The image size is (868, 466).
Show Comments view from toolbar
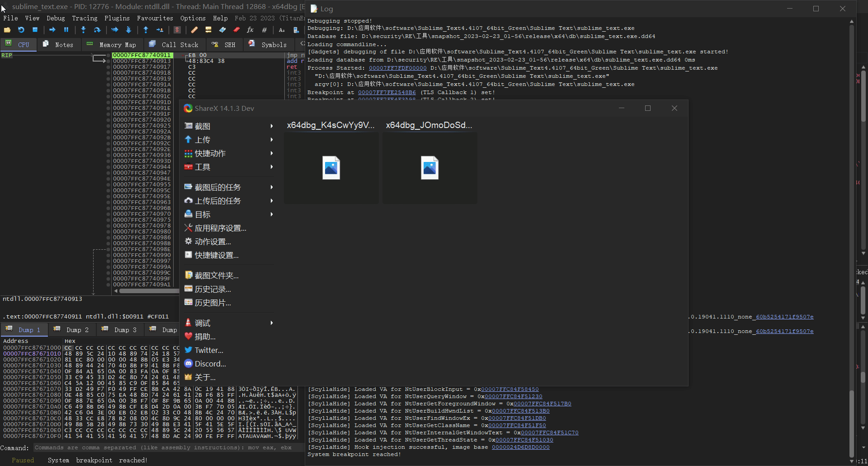pyautogui.click(x=208, y=30)
